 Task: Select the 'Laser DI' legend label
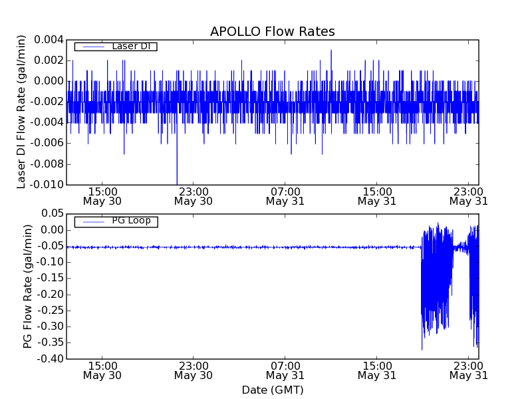pyautogui.click(x=131, y=47)
